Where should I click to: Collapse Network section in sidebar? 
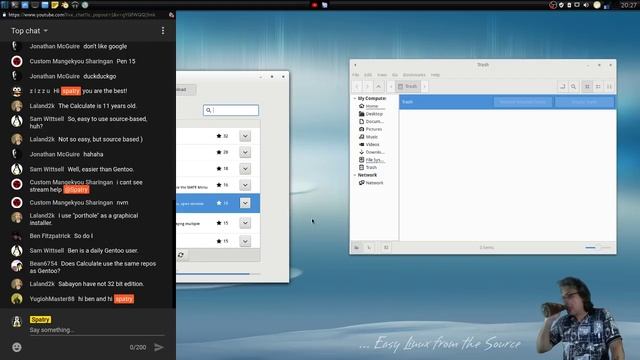[x=355, y=175]
